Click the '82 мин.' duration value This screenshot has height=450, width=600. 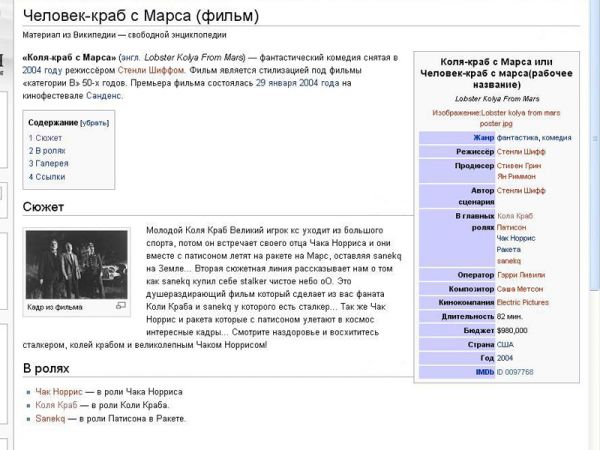tap(510, 316)
